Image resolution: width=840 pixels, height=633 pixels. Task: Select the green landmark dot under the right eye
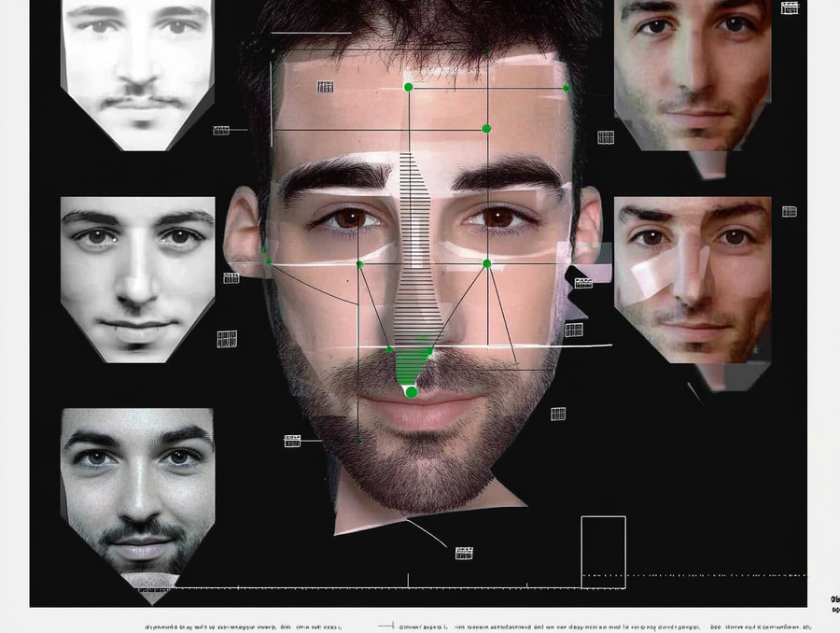point(486,263)
